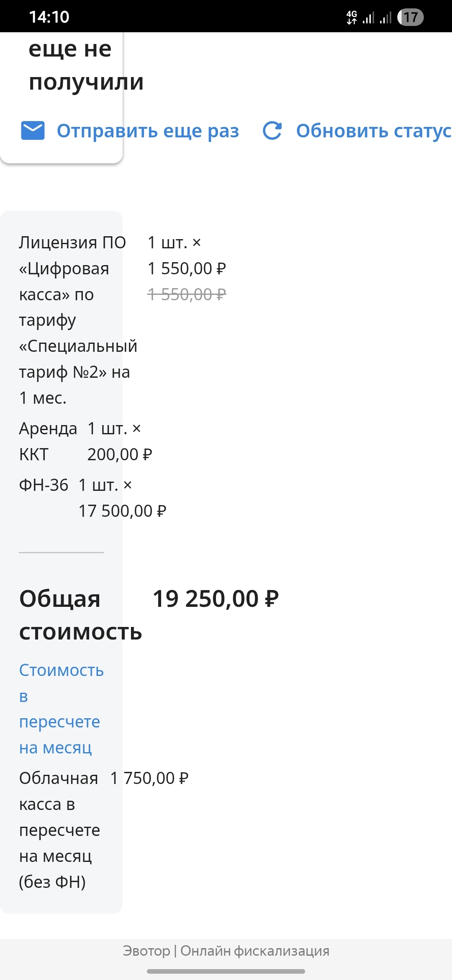452x980 pixels.
Task: Tap the "еще не получили" heading
Action: coord(86,65)
